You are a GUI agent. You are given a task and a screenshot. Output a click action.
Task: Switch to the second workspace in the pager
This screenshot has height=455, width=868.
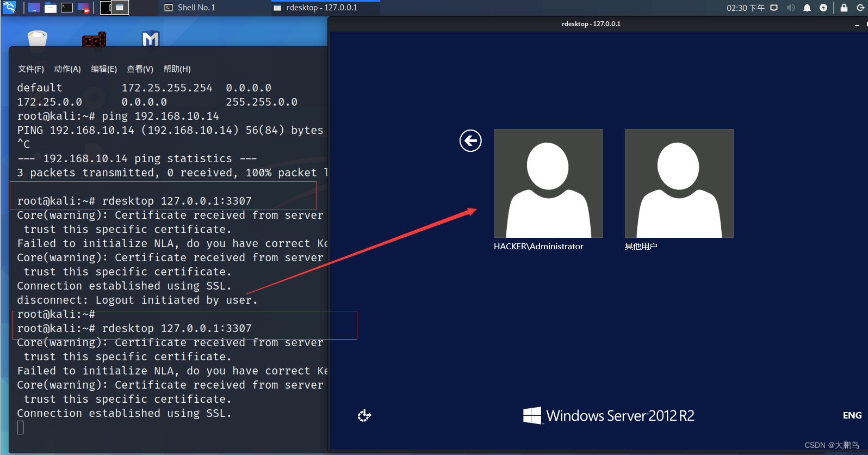(121, 8)
